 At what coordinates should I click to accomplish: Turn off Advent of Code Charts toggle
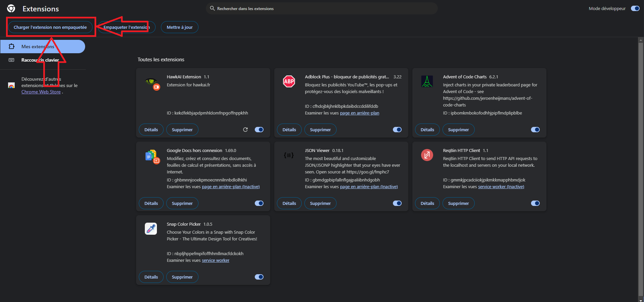pos(535,130)
